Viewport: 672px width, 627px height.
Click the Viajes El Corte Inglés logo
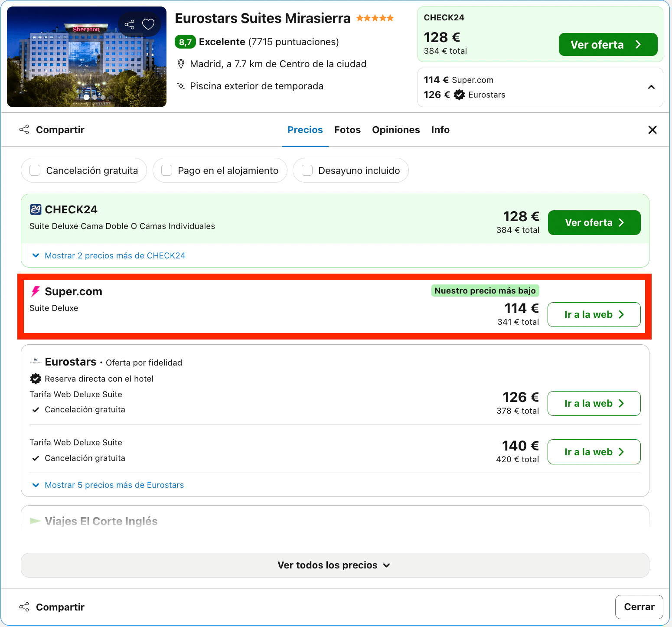pyautogui.click(x=36, y=521)
